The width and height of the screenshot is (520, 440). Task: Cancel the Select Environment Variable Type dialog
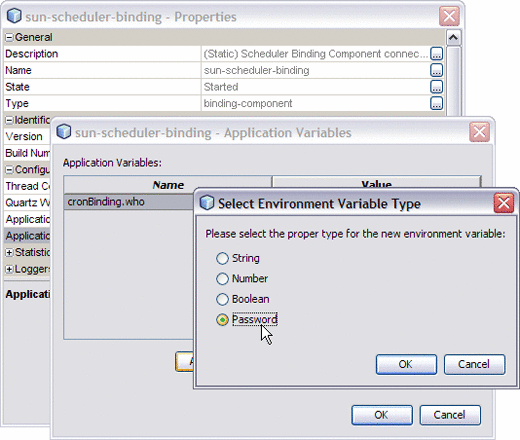(x=474, y=364)
